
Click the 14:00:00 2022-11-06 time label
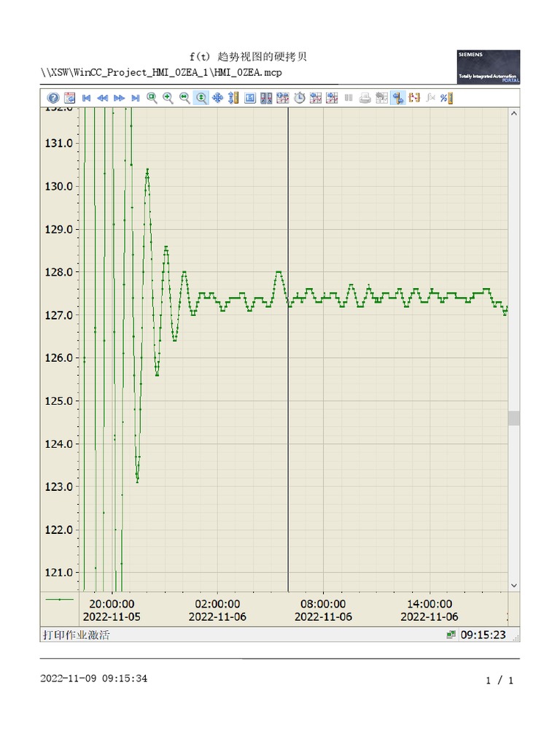[x=429, y=611]
